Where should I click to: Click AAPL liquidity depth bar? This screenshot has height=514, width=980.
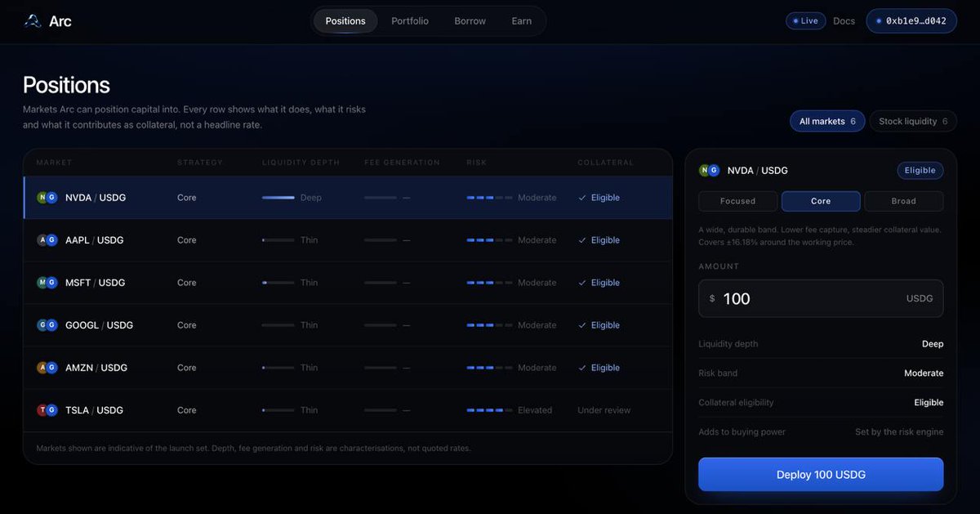(x=278, y=240)
